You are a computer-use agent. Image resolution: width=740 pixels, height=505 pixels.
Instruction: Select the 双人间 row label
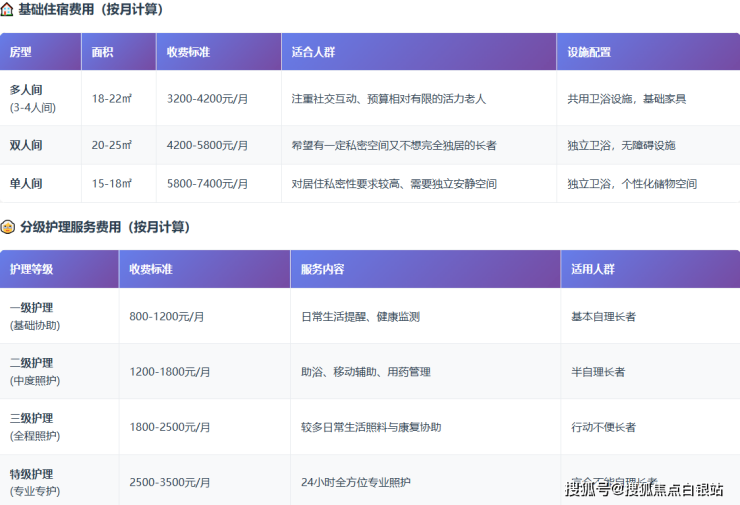[27, 145]
